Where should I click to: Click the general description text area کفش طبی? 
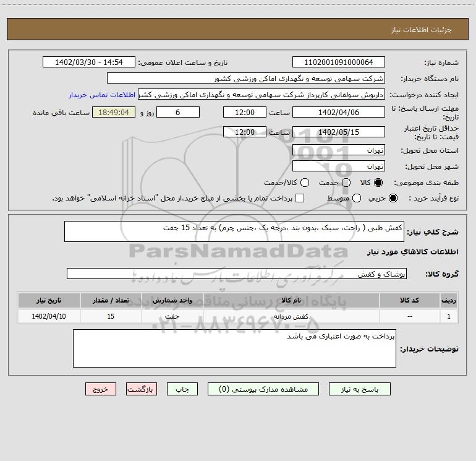[234, 231]
